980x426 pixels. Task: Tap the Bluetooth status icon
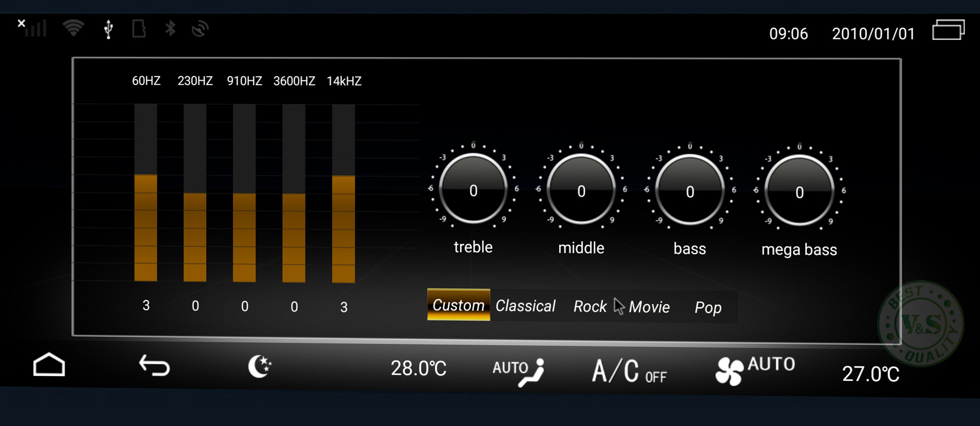point(170,29)
